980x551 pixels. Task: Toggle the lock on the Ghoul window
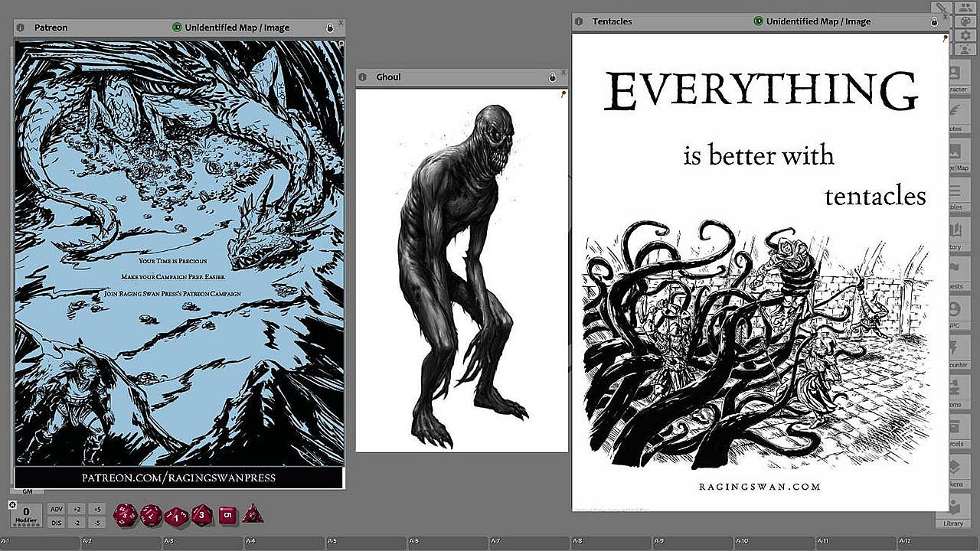553,77
